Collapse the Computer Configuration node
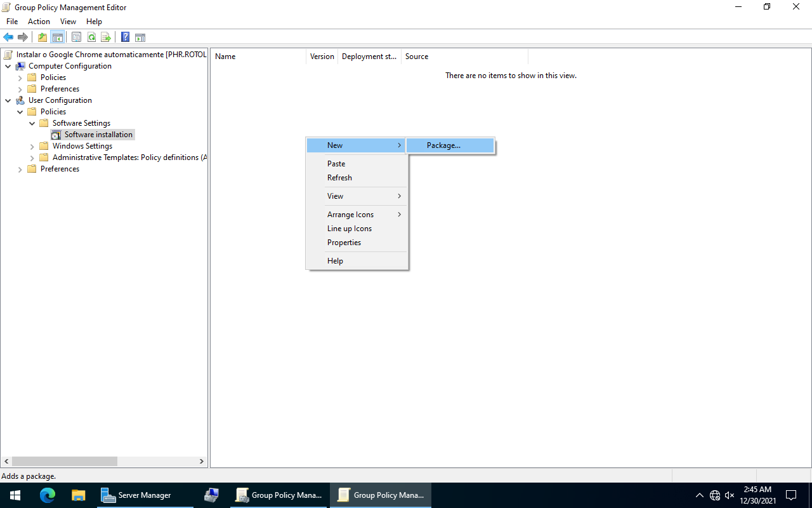Image resolution: width=812 pixels, height=508 pixels. click(x=8, y=66)
